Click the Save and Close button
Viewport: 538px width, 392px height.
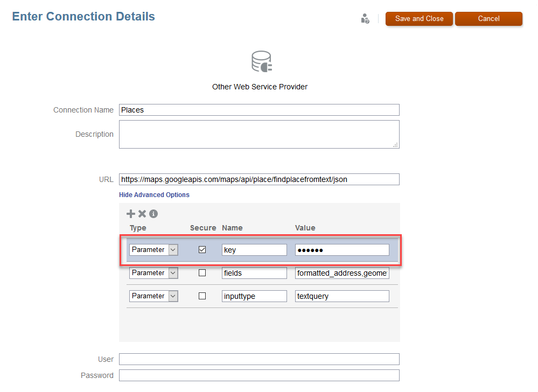tap(419, 19)
